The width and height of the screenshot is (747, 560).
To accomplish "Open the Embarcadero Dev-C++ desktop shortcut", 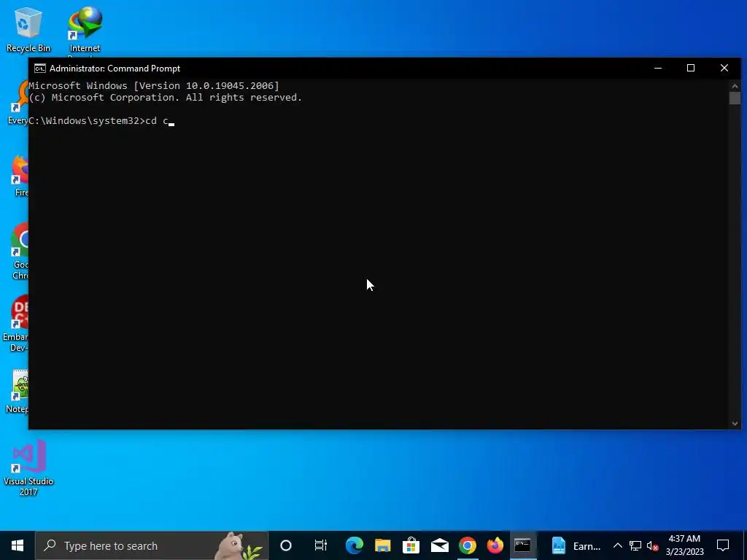I will coord(17,324).
